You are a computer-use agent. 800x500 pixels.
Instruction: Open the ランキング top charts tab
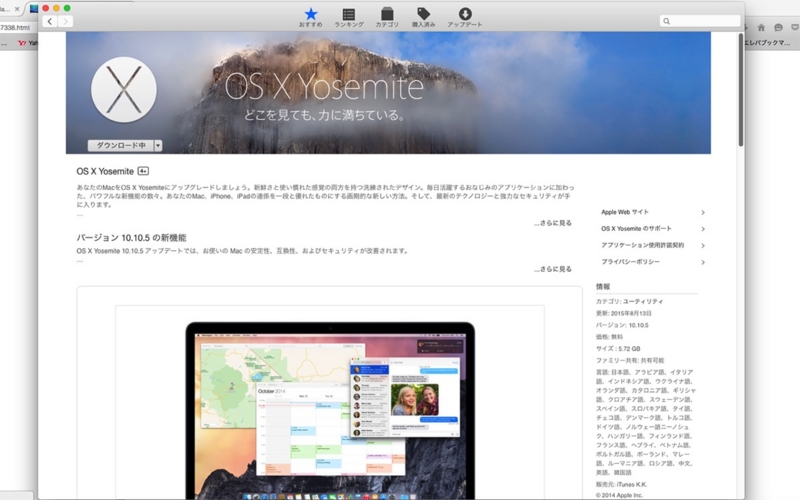pos(349,17)
